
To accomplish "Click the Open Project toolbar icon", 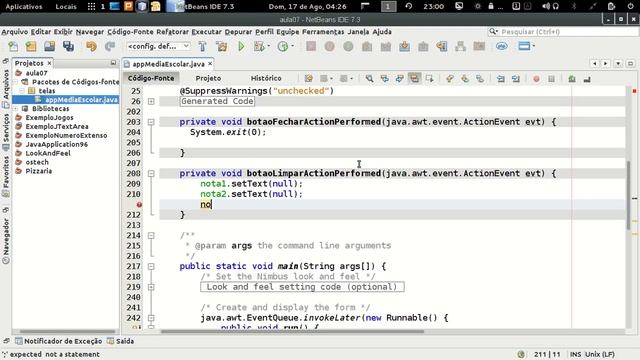I will pyautogui.click(x=50, y=47).
